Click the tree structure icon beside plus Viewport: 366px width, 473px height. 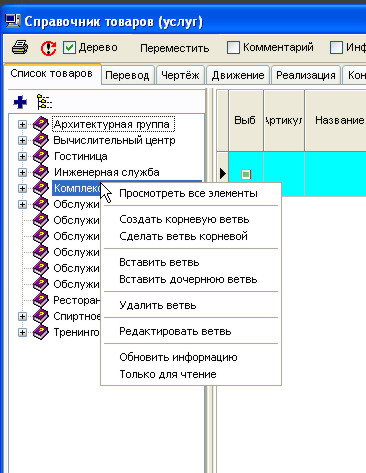pyautogui.click(x=44, y=102)
